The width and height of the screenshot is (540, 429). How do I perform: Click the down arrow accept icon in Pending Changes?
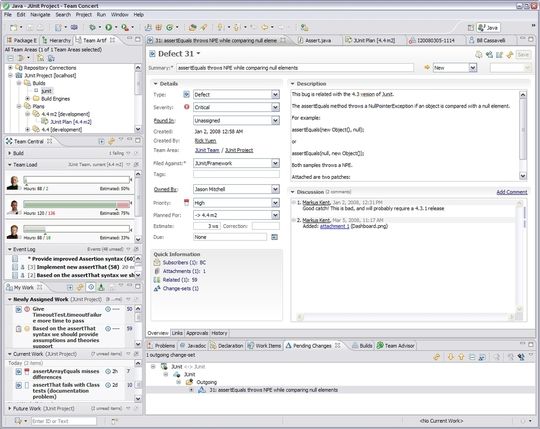click(450, 357)
